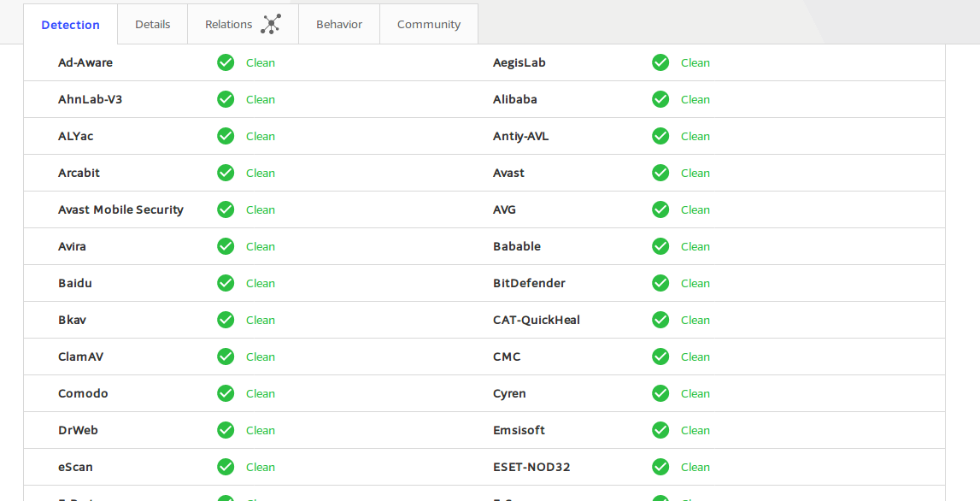Click the Clean result text for Kaspersky-free AVG row
The height and width of the screenshot is (501, 980).
click(x=695, y=210)
